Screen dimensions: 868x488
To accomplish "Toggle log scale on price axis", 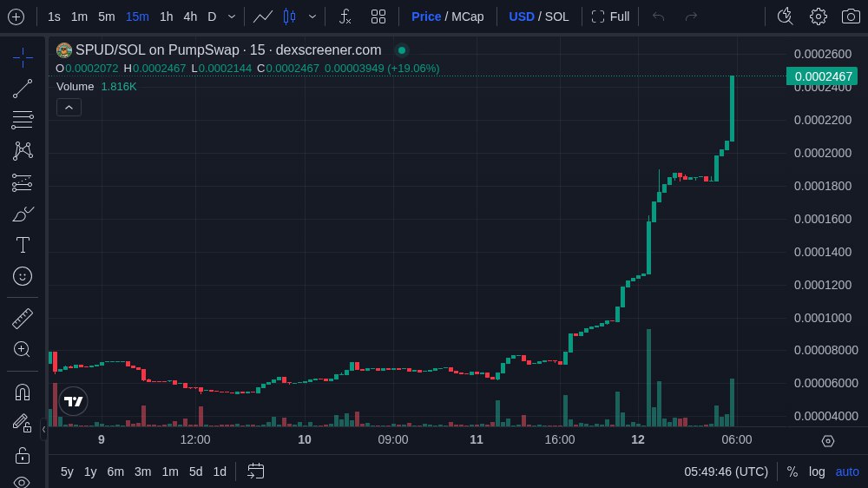I will tap(817, 472).
